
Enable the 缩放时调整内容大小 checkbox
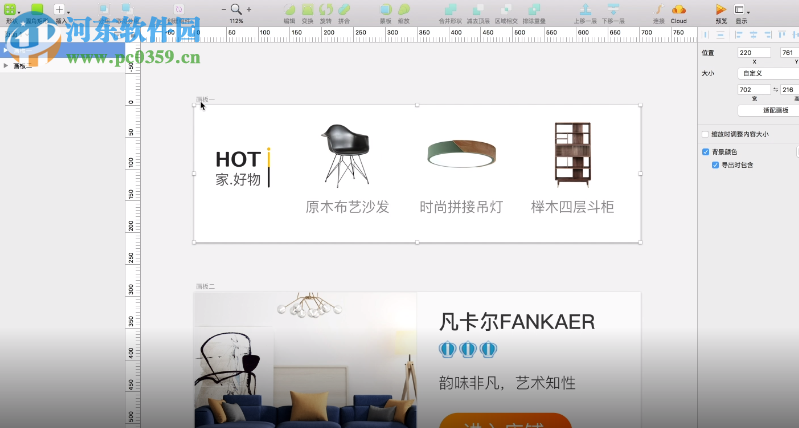(x=705, y=135)
